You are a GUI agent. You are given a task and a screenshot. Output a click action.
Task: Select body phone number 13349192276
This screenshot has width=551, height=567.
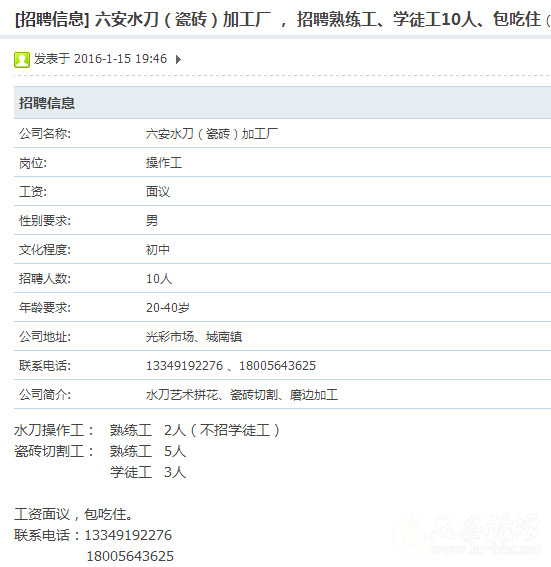pos(128,535)
